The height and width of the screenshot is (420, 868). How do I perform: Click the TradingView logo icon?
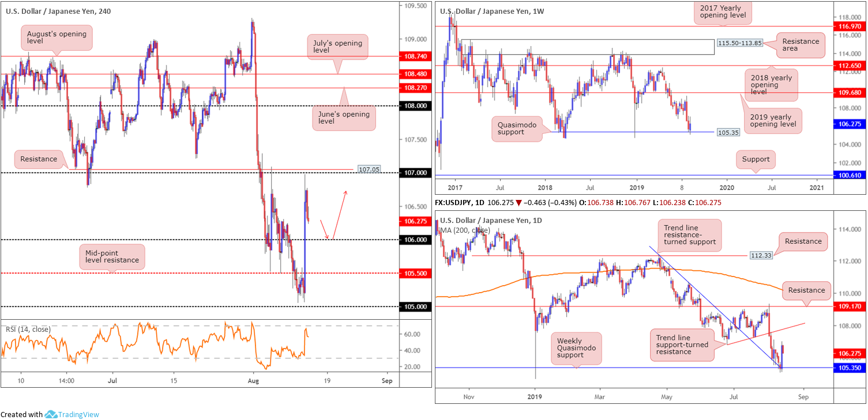pos(51,414)
